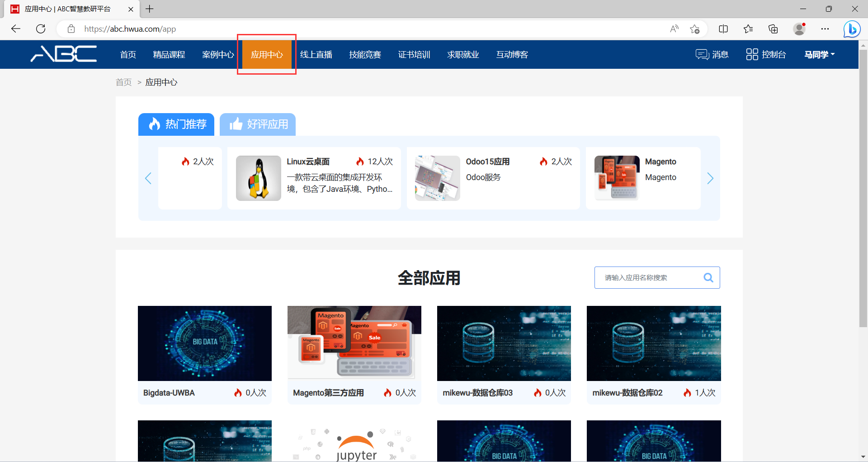Image resolution: width=868 pixels, height=462 pixels.
Task: Click the browser profile avatar
Action: (799, 29)
